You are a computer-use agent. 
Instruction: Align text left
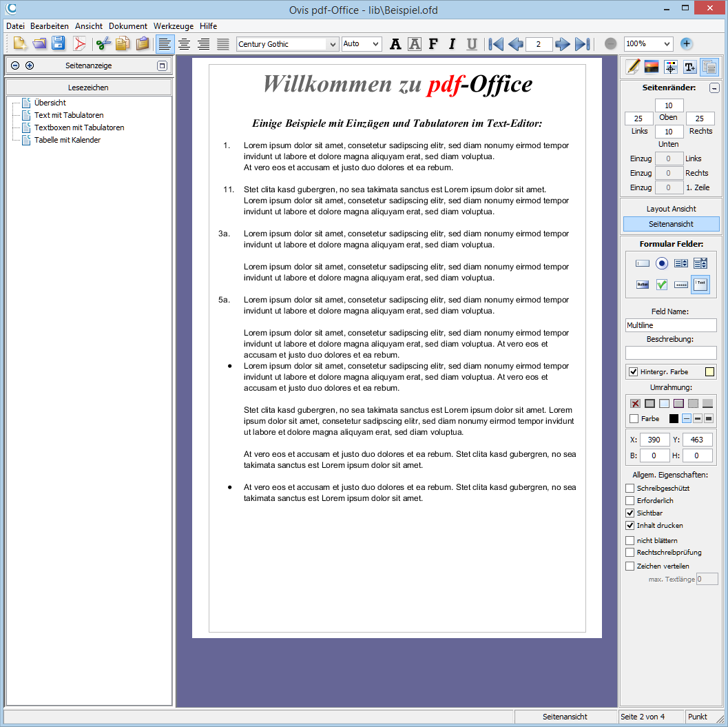click(165, 43)
